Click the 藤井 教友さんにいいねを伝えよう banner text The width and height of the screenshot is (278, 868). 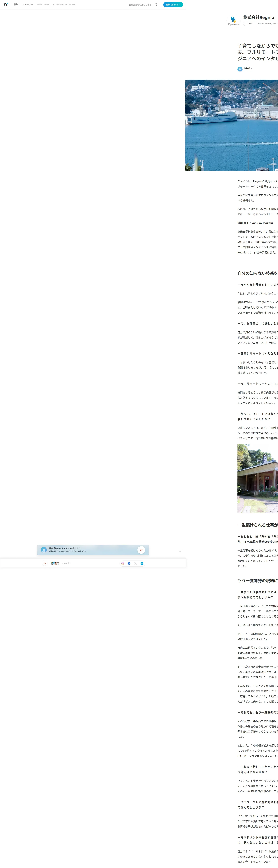[x=65, y=548]
